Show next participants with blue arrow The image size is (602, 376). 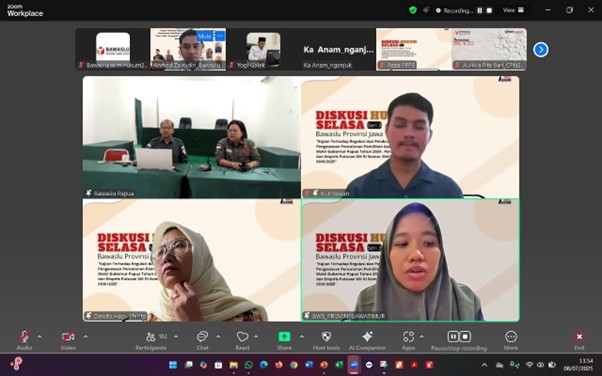click(x=541, y=50)
